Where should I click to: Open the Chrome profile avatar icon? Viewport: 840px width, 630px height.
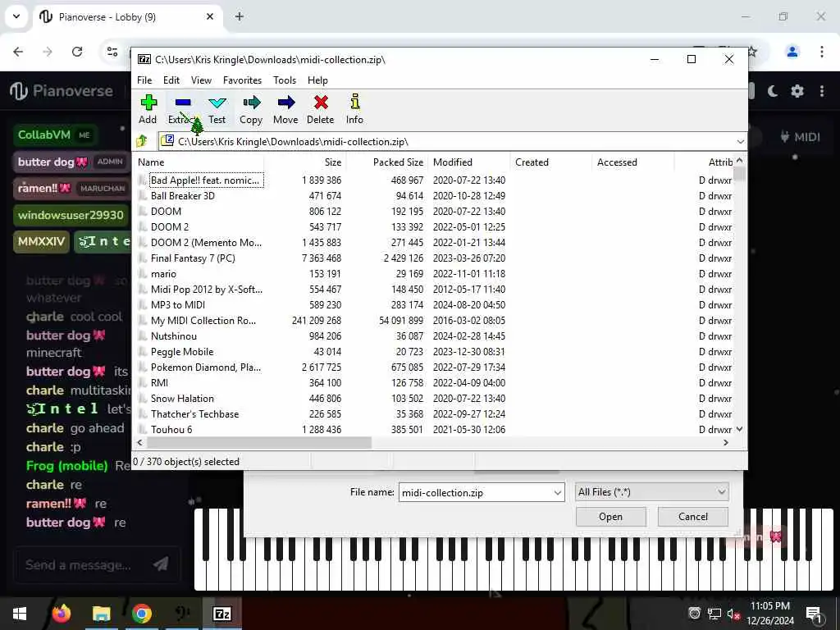pyautogui.click(x=792, y=52)
